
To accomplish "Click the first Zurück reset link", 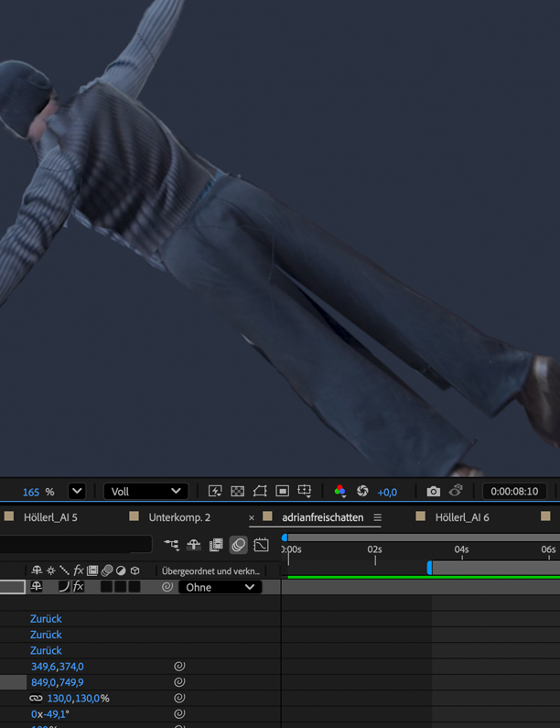I will [46, 619].
